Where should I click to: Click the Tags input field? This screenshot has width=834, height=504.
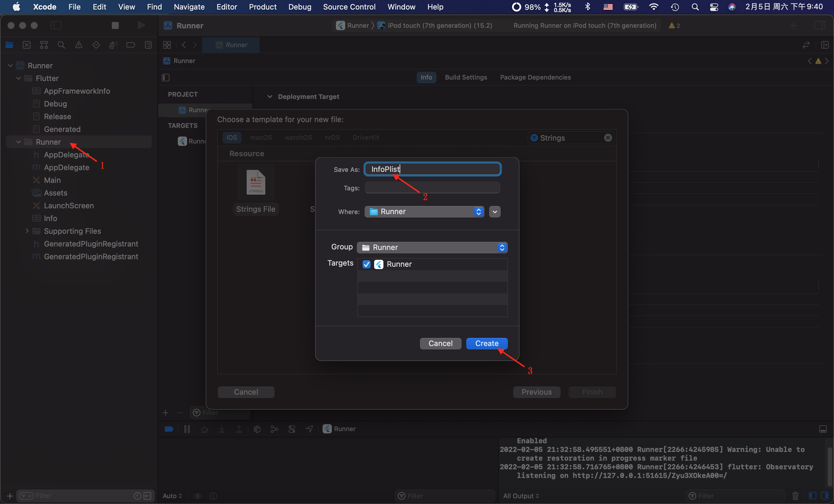432,188
